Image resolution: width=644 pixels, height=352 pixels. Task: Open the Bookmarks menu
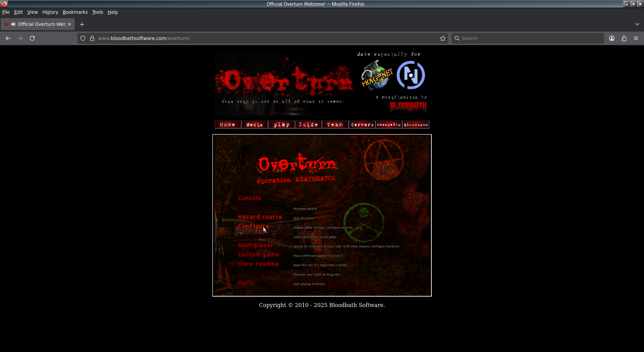[x=75, y=12]
